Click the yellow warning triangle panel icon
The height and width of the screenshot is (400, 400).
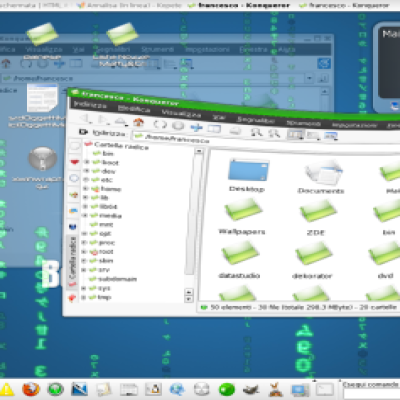[6, 389]
